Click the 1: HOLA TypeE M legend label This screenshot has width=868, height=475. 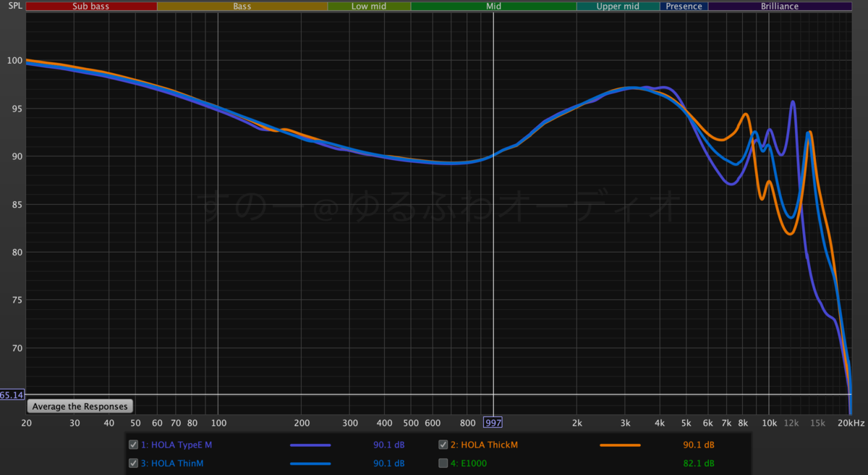pos(176,445)
